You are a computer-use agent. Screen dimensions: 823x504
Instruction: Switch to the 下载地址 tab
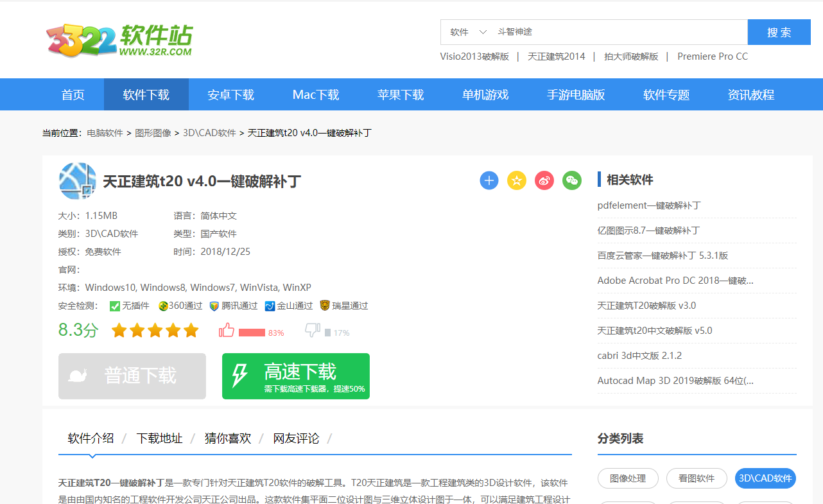159,439
